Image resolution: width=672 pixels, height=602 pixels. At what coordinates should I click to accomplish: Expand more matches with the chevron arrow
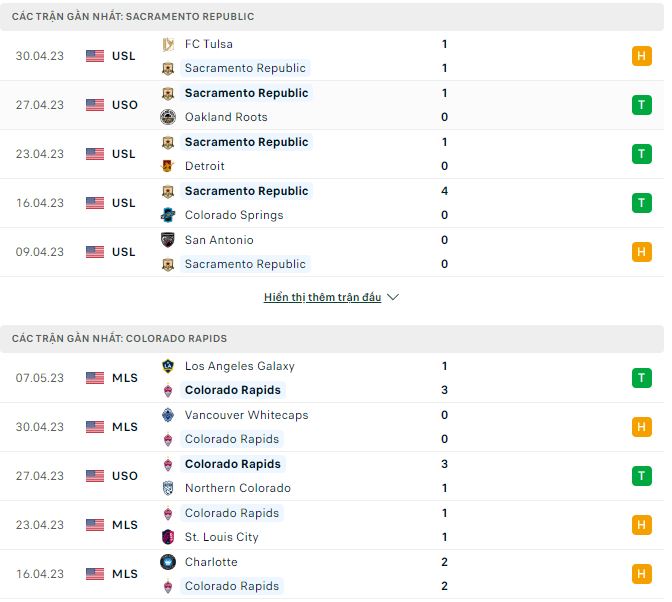(393, 298)
